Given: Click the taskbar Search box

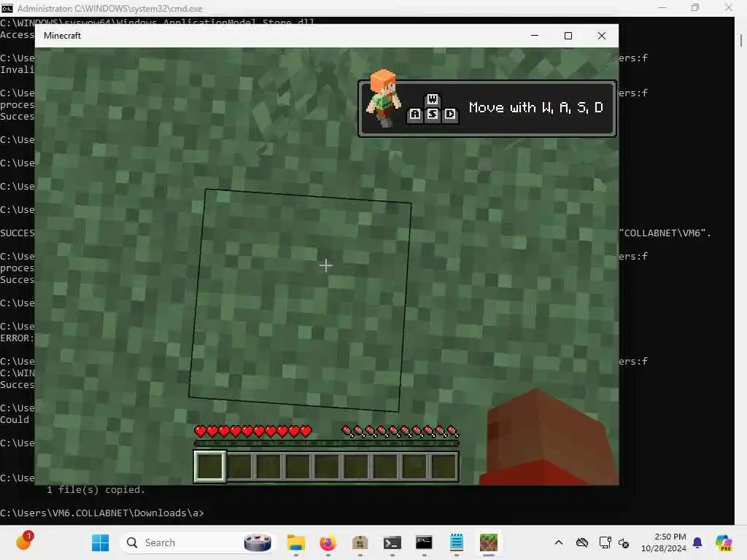Looking at the screenshot, I should tap(198, 542).
